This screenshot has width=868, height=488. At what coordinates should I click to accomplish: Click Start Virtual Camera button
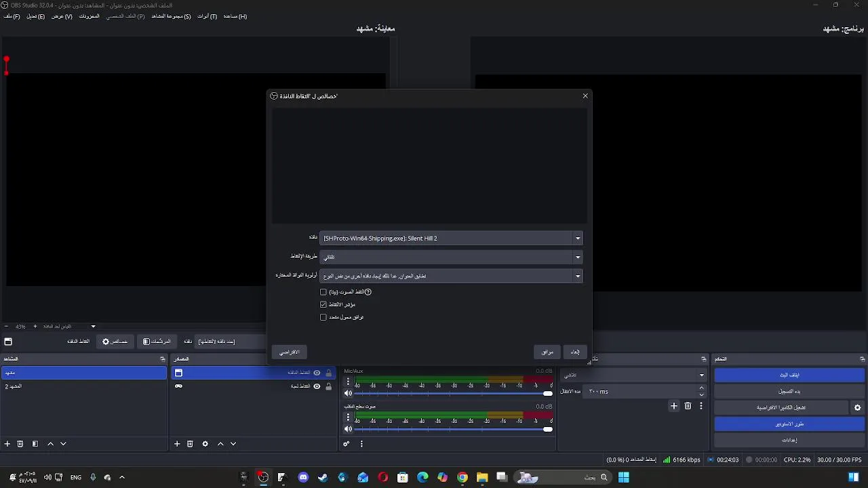[781, 407]
